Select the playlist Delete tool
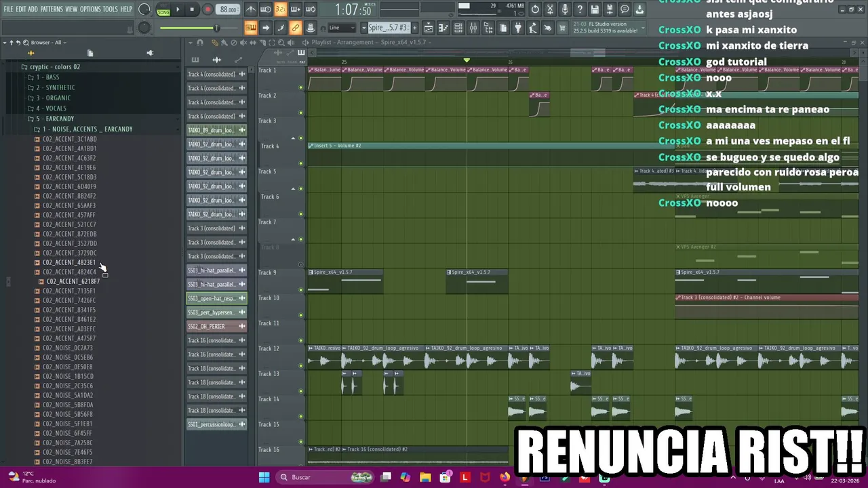 (233, 42)
